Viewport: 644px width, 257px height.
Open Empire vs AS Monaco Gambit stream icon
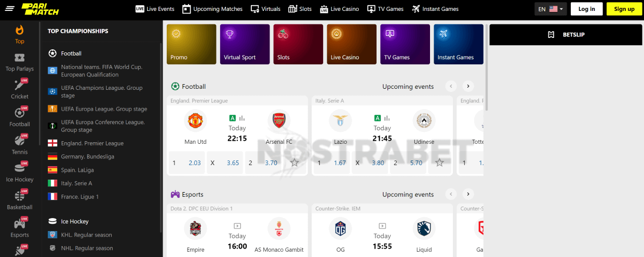point(237,226)
